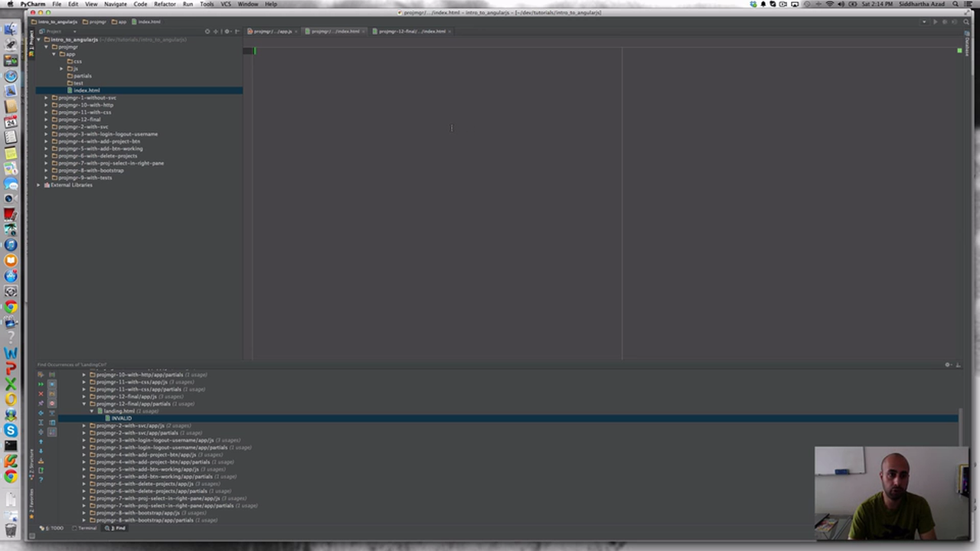Viewport: 980px width, 551px height.
Task: Expand External Libraries node
Action: (x=39, y=185)
